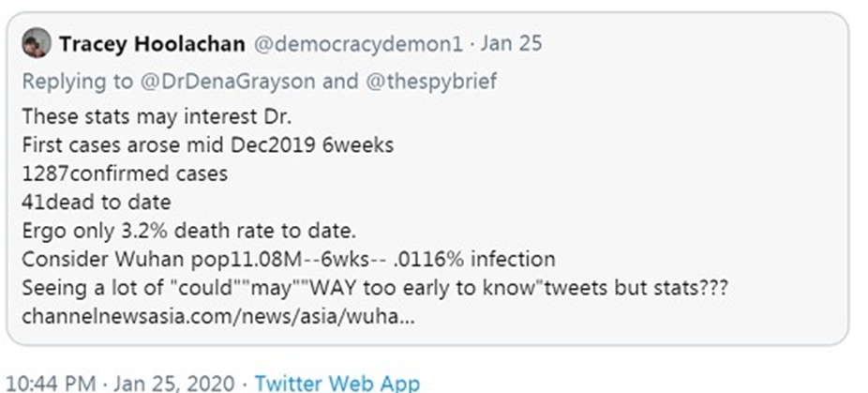Open the channelnewsasia.com article link

(x=218, y=318)
